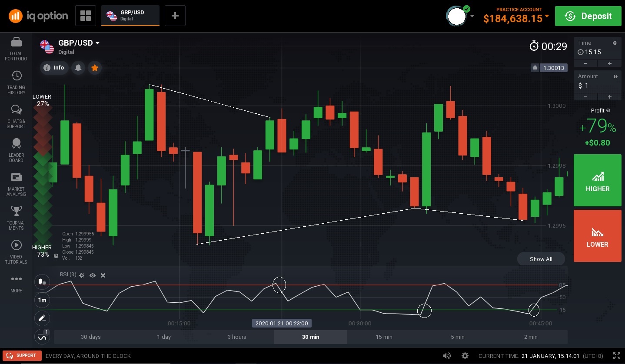Set a price alert with bell icon
This screenshot has width=625, height=364.
[x=78, y=68]
